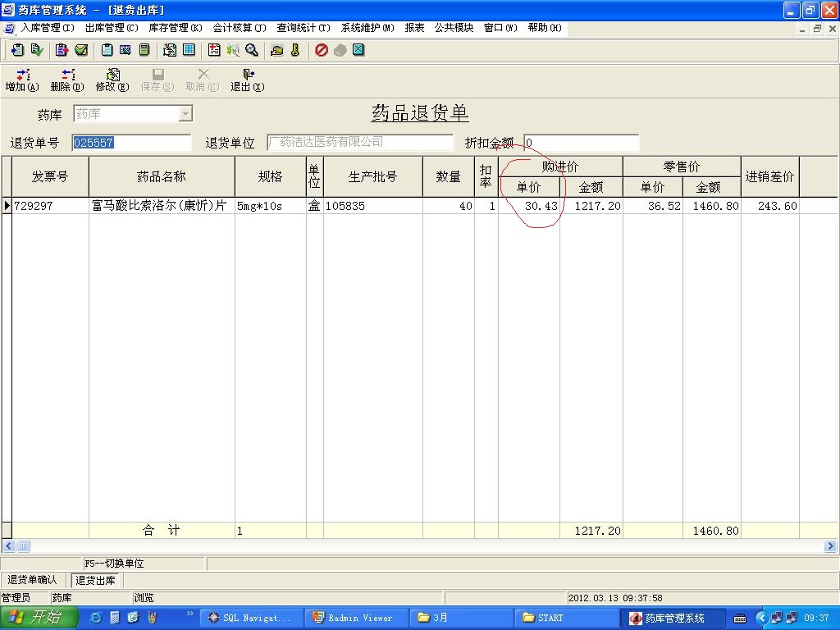This screenshot has width=840, height=630.
Task: Click the yellow thermometer-like toolbar icon
Action: click(295, 50)
